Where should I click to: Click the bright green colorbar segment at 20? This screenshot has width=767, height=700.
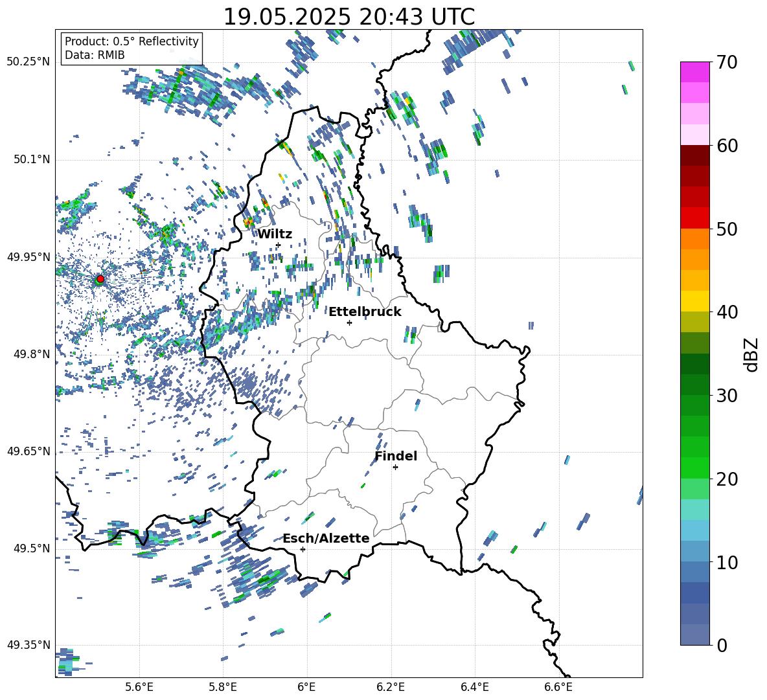pos(695,468)
